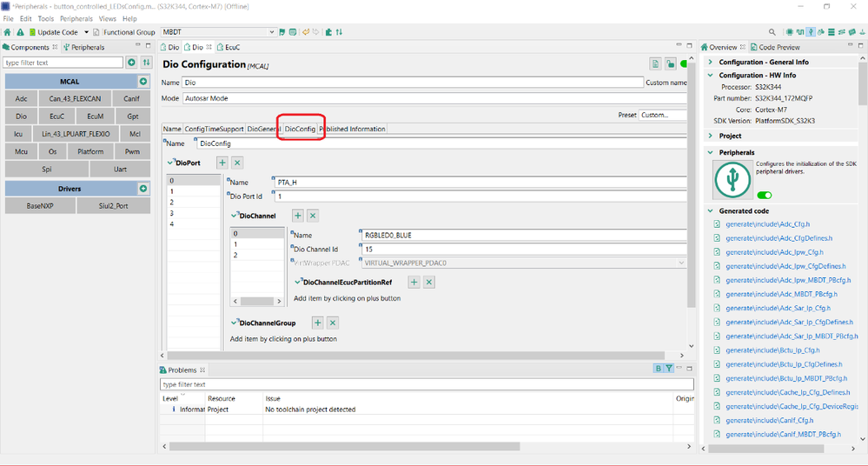Viewport: 868px width, 466px height.
Task: Open the Update Code dropdown arrow
Action: pyautogui.click(x=86, y=32)
